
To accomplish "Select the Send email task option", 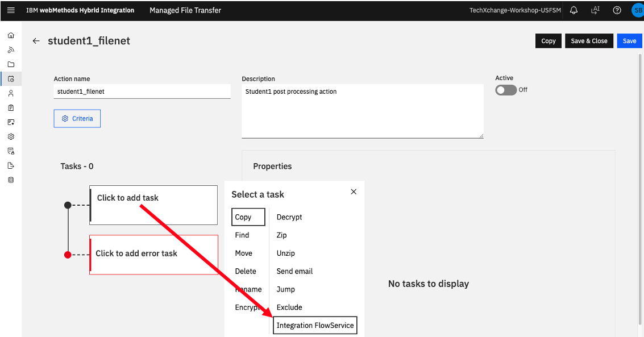I will [x=294, y=271].
